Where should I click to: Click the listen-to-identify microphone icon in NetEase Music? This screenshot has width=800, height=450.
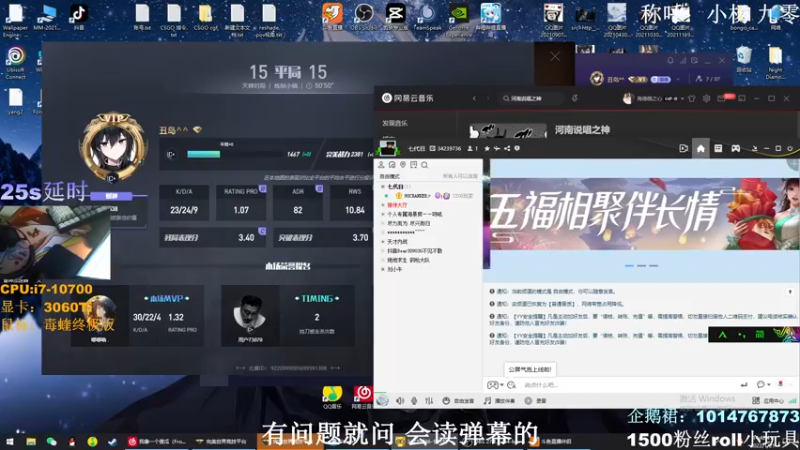coord(574,98)
